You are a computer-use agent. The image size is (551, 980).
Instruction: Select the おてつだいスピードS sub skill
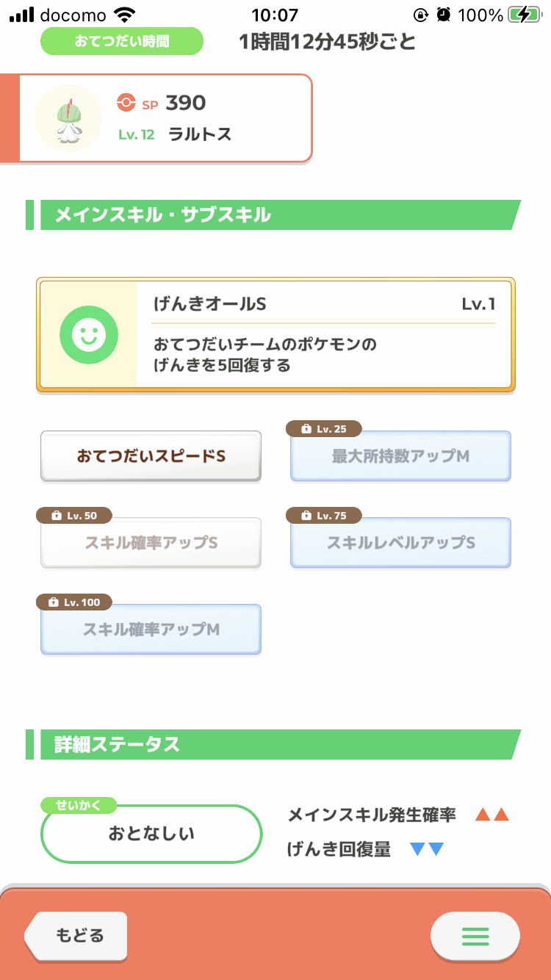tap(151, 456)
